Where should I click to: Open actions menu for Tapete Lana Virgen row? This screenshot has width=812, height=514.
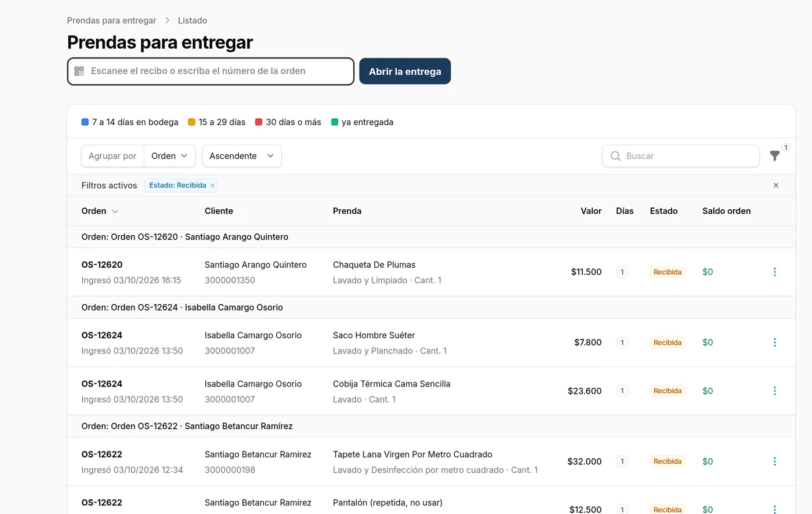pyautogui.click(x=774, y=461)
